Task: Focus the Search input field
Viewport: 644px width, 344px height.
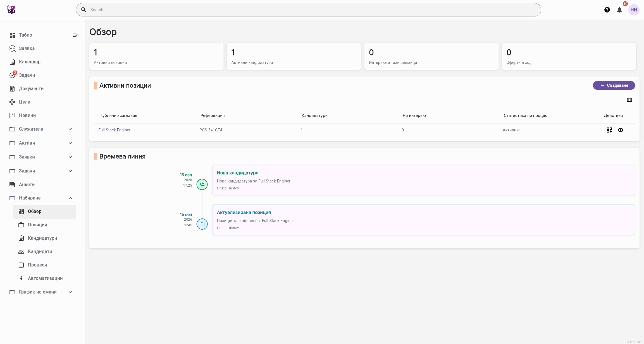Action: tap(308, 10)
